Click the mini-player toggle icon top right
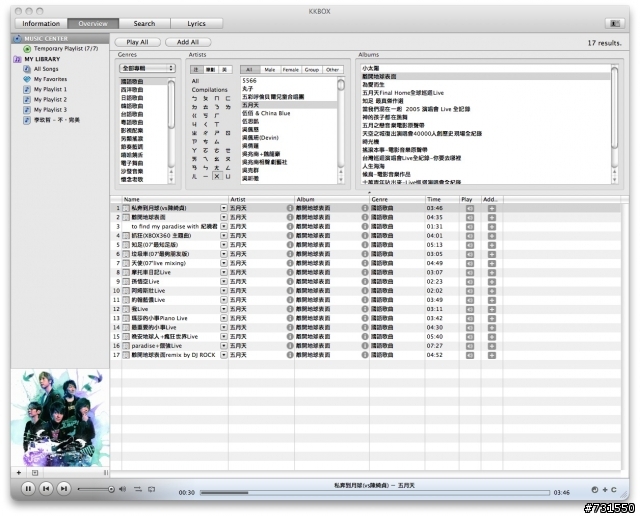 [615, 24]
